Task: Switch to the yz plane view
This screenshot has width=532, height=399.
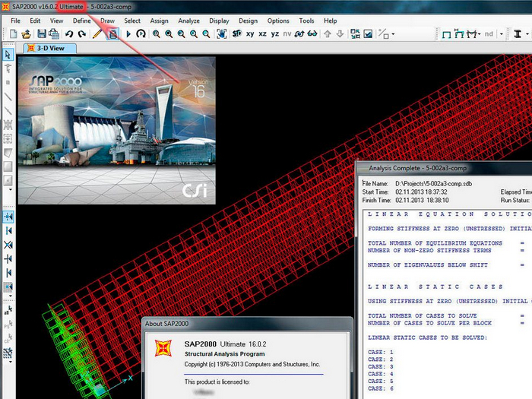Action: 275,34
